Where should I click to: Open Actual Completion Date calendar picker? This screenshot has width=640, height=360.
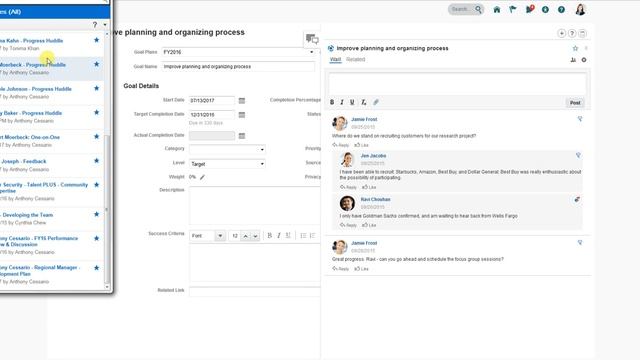point(242,136)
